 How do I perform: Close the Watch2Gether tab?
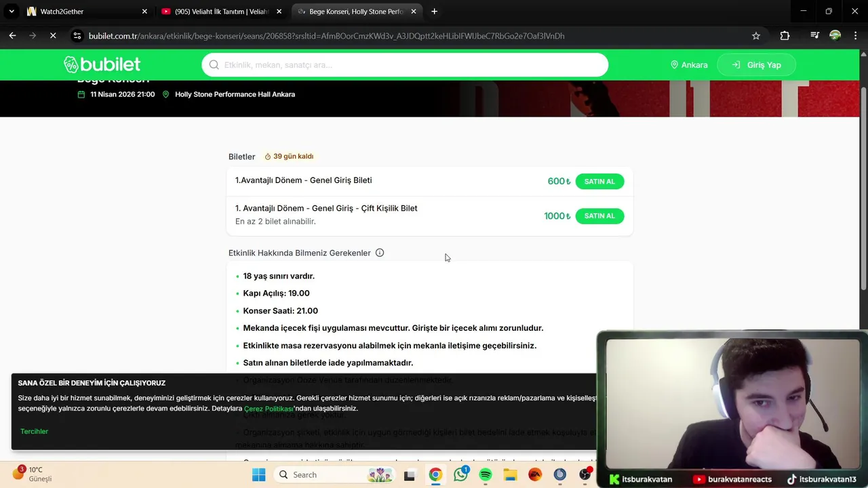(x=144, y=12)
